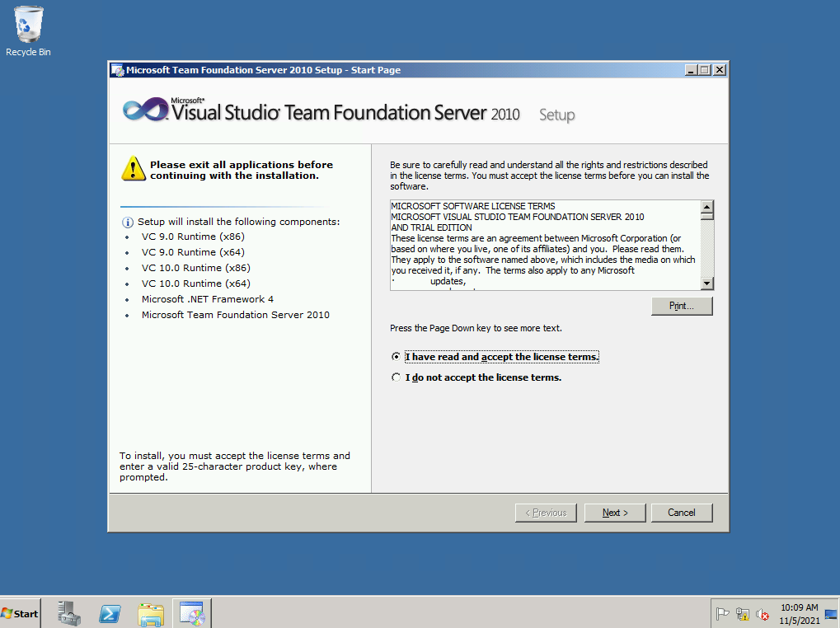840x628 pixels.
Task: Close the setup window
Action: click(720, 70)
